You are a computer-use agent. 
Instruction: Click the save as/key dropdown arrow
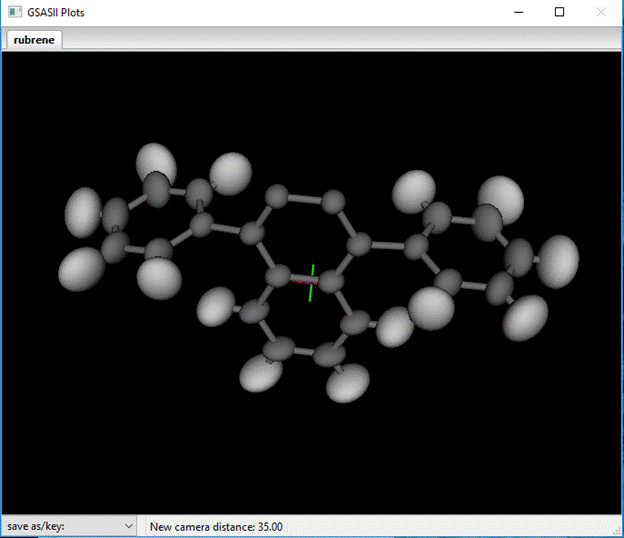(128, 526)
